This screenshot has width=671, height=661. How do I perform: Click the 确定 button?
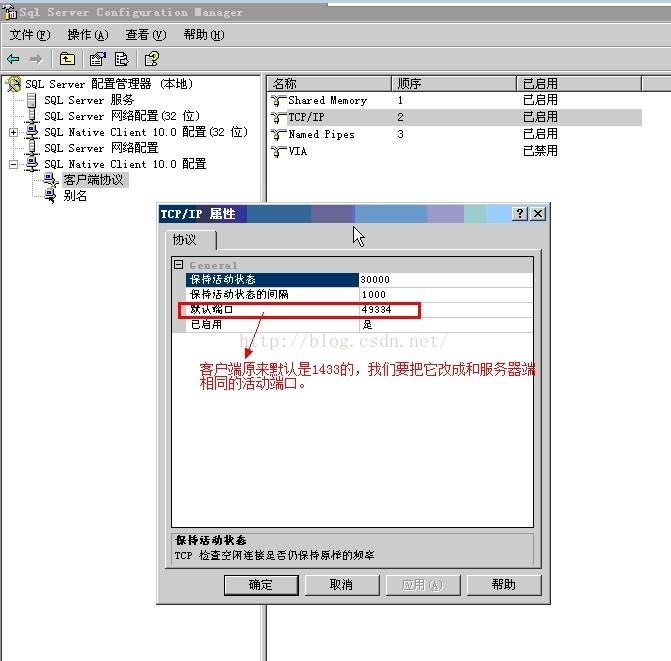coord(261,585)
